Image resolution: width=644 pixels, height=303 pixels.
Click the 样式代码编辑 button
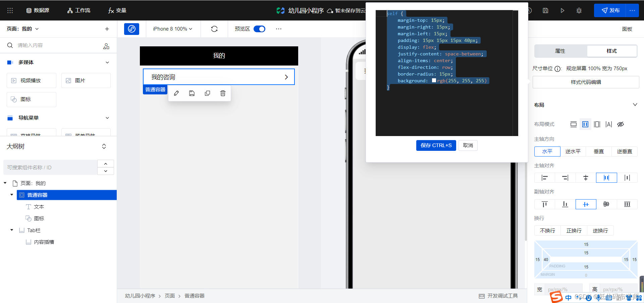pos(586,82)
